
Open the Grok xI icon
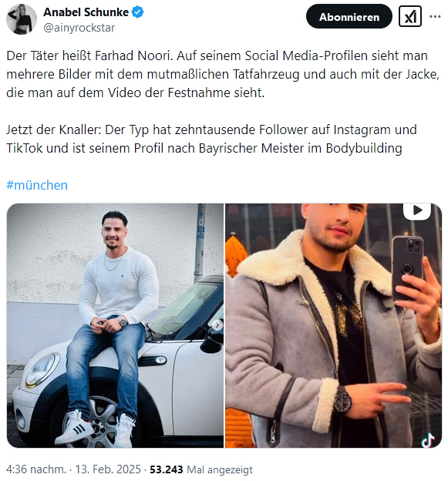410,16
